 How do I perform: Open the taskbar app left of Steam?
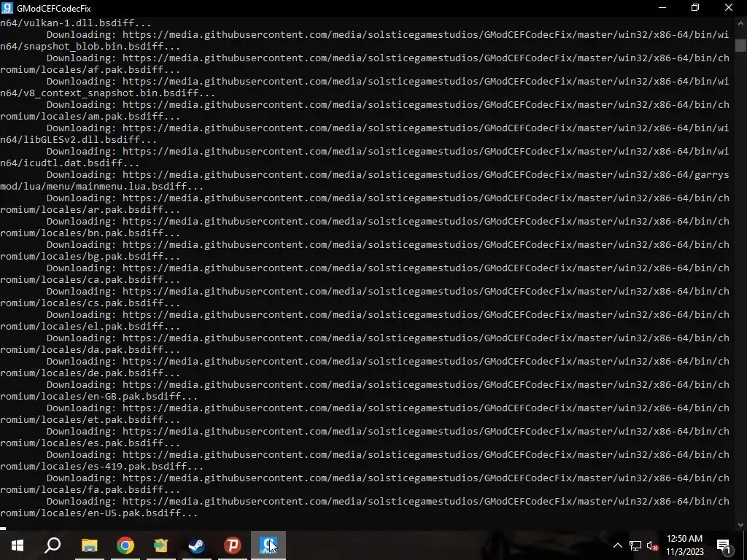tap(161, 545)
